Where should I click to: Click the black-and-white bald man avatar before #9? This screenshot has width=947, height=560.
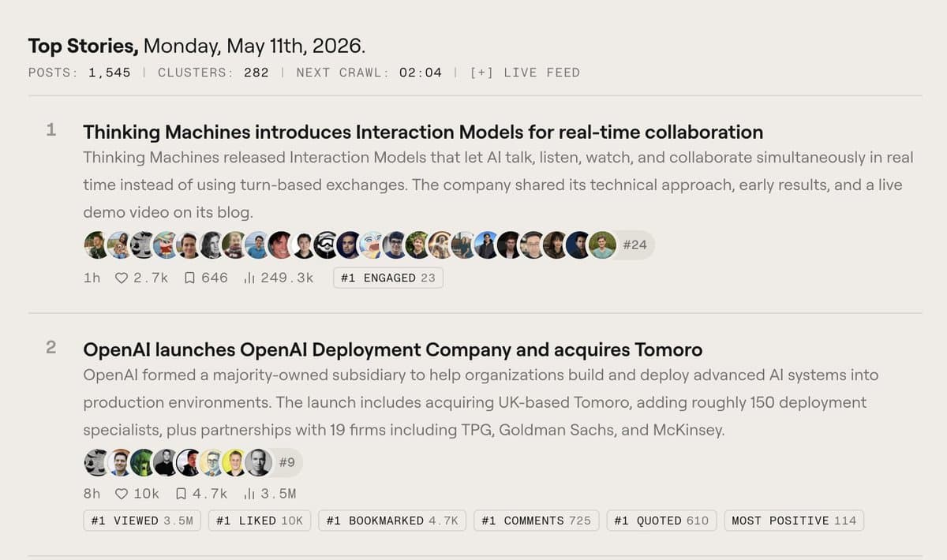point(258,462)
